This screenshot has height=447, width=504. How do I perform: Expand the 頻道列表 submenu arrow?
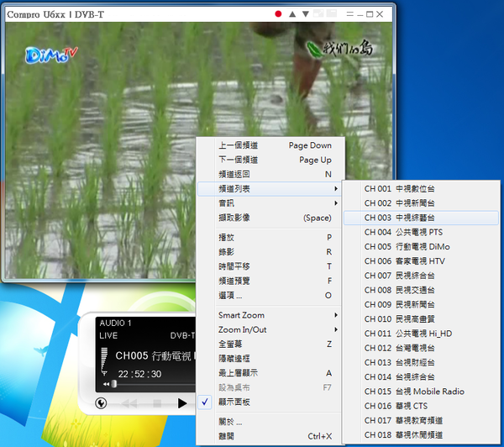(x=335, y=189)
